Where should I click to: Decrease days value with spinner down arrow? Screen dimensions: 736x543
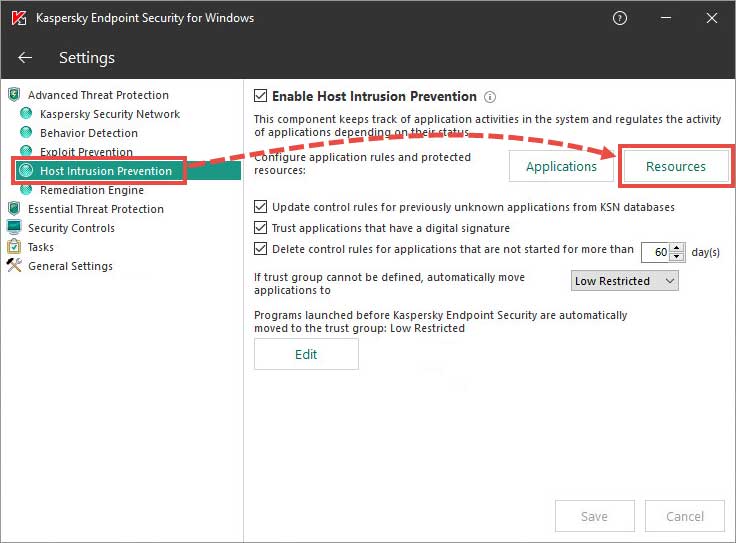(676, 256)
